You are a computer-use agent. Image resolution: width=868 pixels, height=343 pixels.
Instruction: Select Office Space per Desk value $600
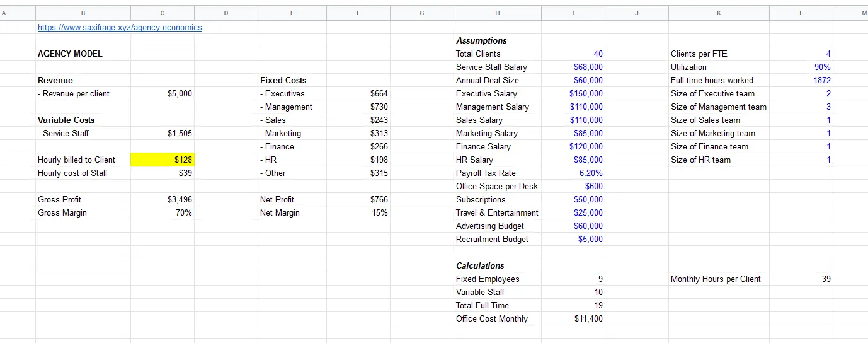pyautogui.click(x=573, y=187)
